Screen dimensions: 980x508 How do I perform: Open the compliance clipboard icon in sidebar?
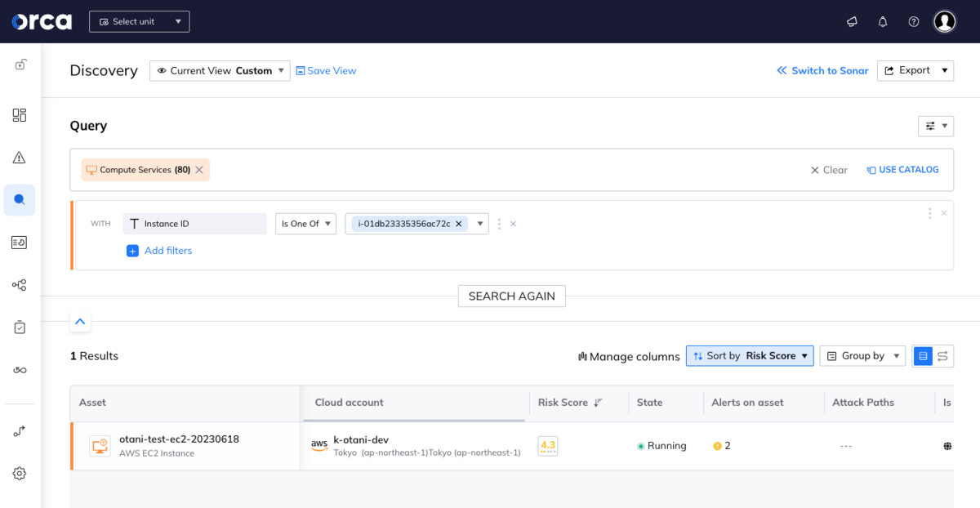tap(20, 328)
